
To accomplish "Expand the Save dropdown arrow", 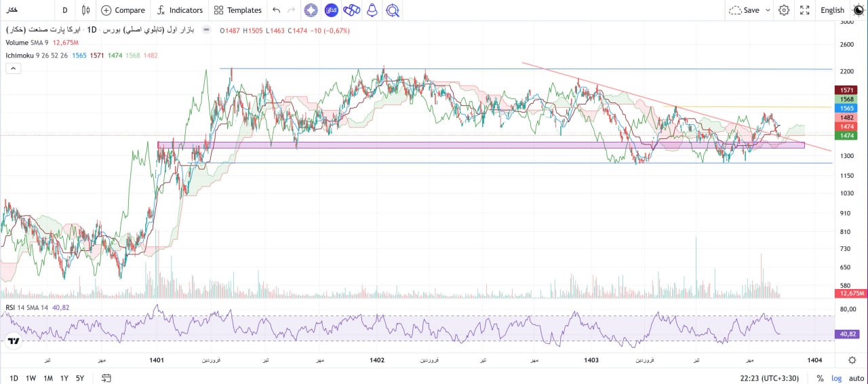I will (768, 10).
